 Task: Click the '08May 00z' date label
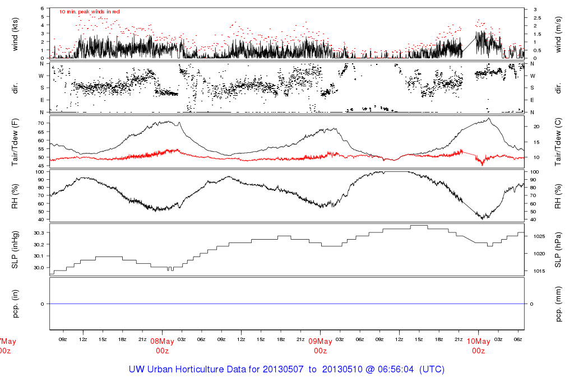pos(162,346)
